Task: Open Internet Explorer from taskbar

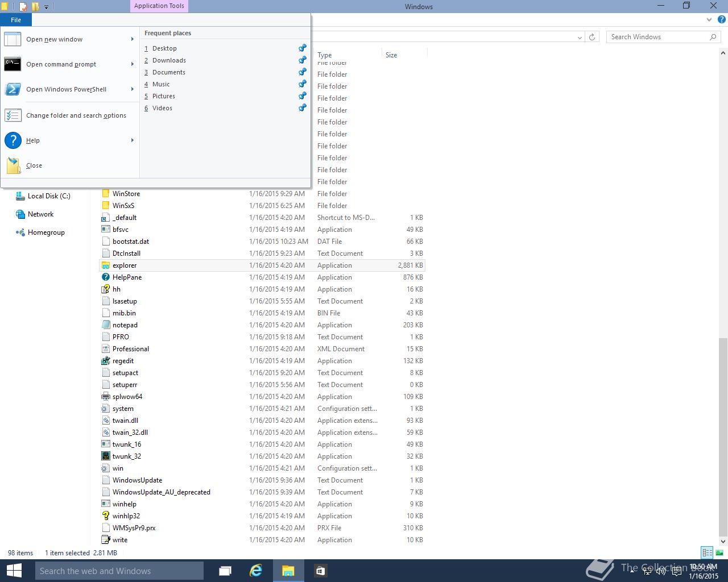Action: [256, 571]
